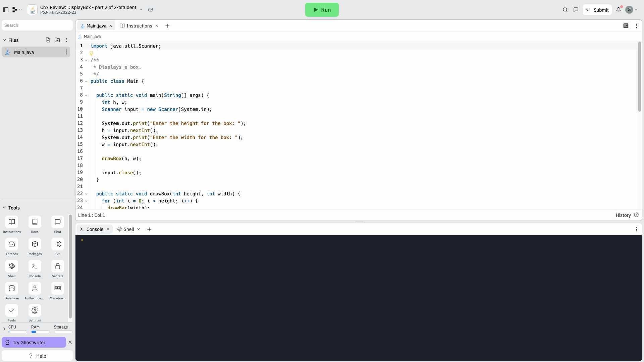Open the Markdown tool
Screen dimensions: 644x362
pyautogui.click(x=57, y=289)
